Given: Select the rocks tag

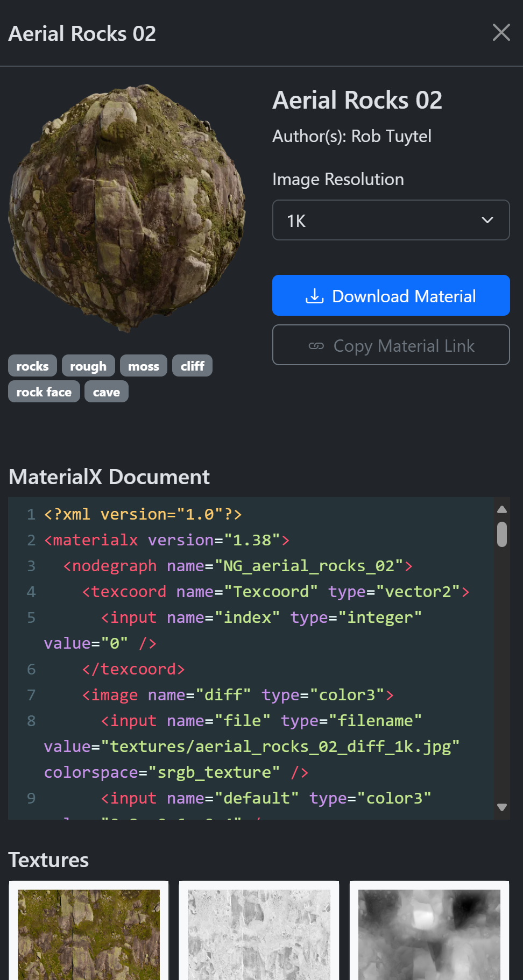Looking at the screenshot, I should (x=32, y=366).
